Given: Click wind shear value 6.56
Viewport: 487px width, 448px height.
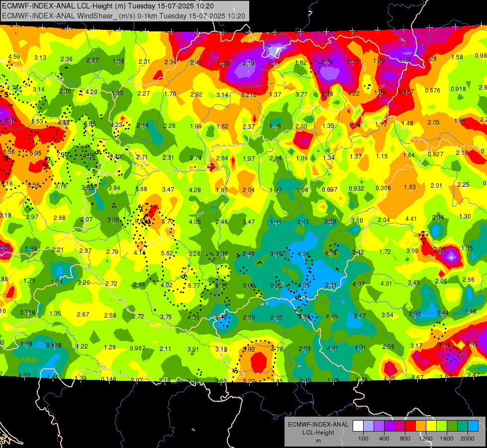Looking at the screenshot, I should pyautogui.click(x=9, y=152).
